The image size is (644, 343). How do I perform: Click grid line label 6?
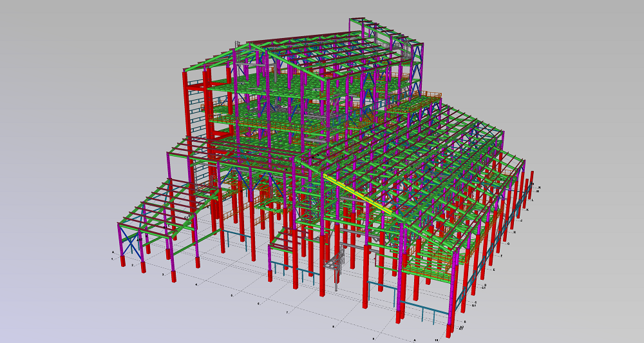tap(258, 304)
